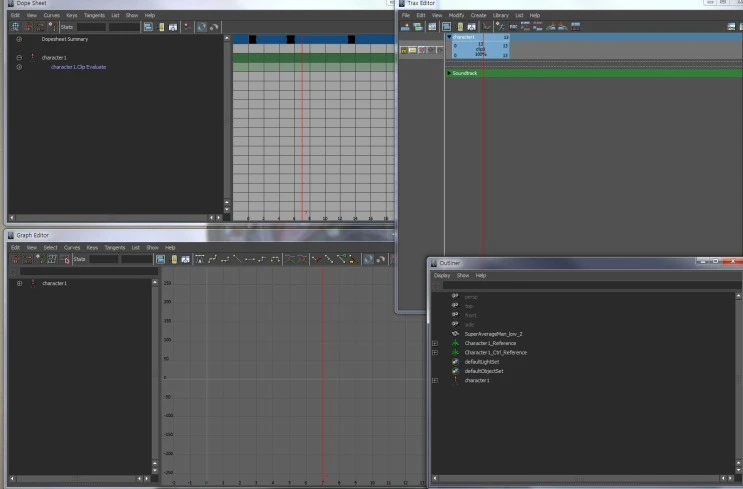Select SuperAverageMan_low_2 in Outliner
The width and height of the screenshot is (743, 489).
493,334
